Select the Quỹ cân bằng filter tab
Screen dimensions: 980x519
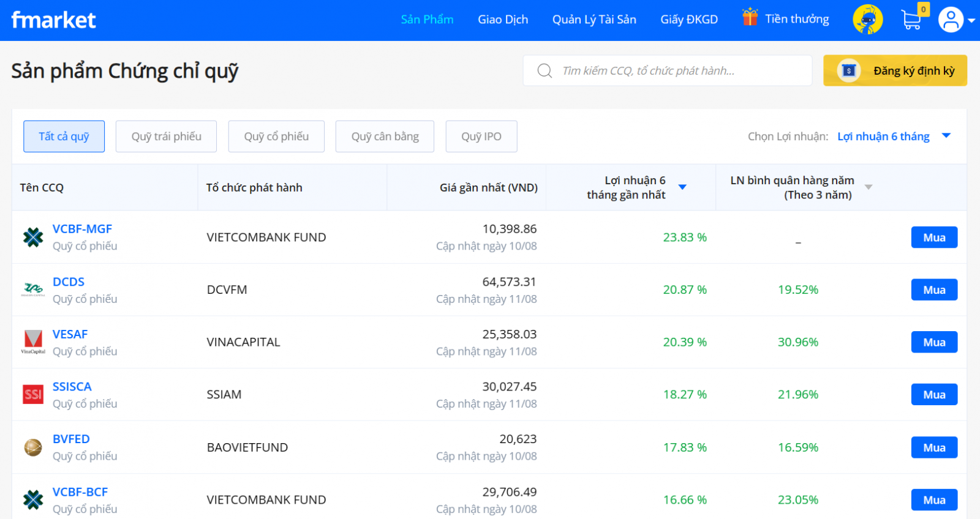(x=385, y=136)
